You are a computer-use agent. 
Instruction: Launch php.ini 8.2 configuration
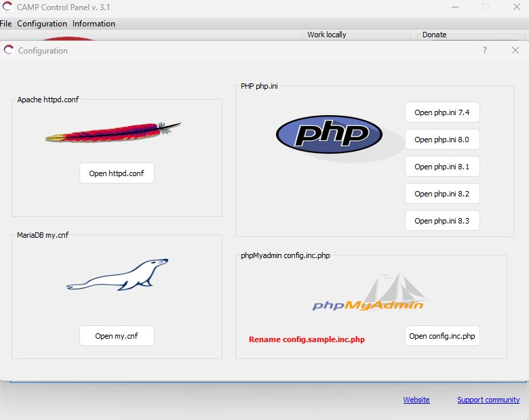[442, 194]
